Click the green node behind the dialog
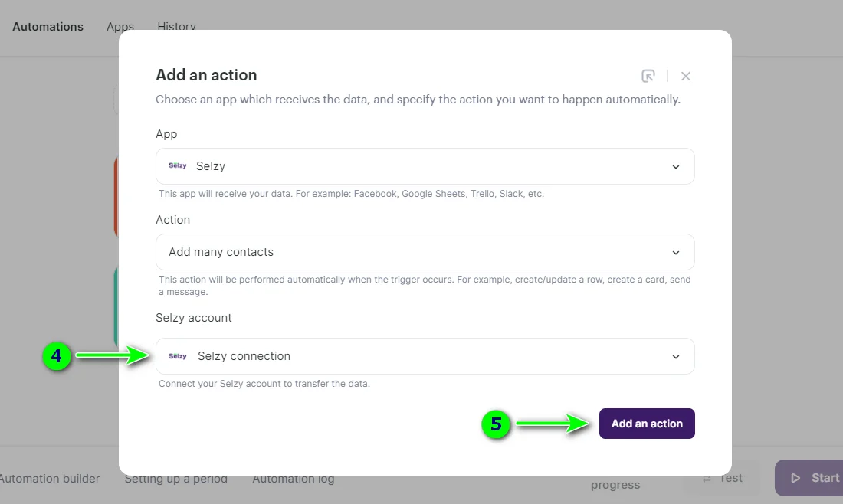The width and height of the screenshot is (843, 504). pos(116,306)
